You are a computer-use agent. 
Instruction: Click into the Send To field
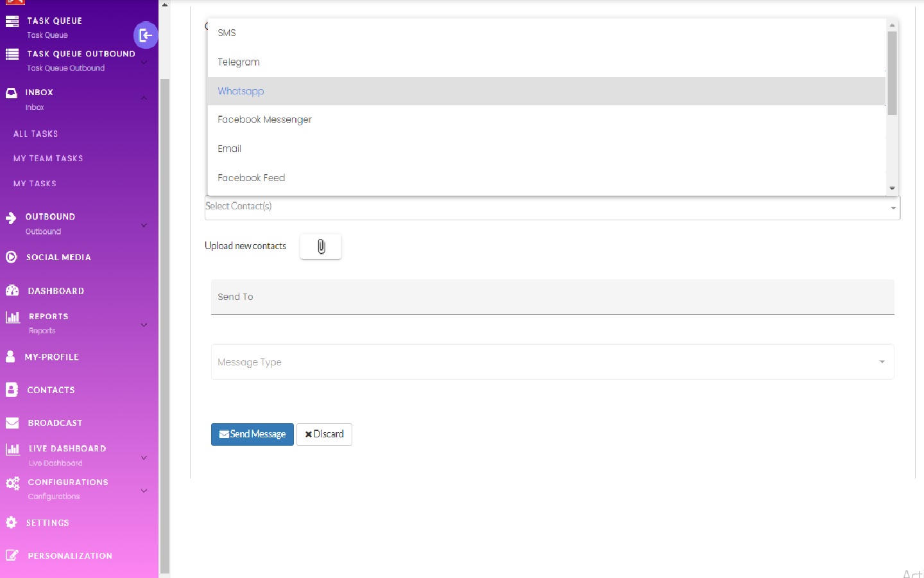[552, 297]
